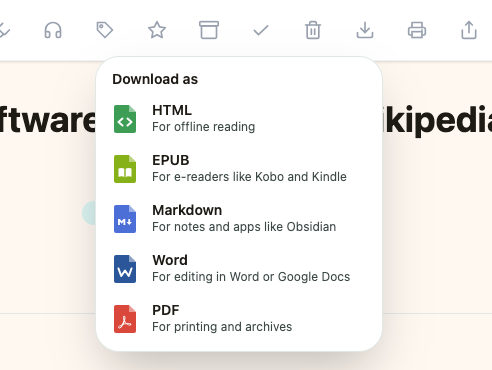492x370 pixels.
Task: Select EPUB download option
Action: click(x=239, y=169)
